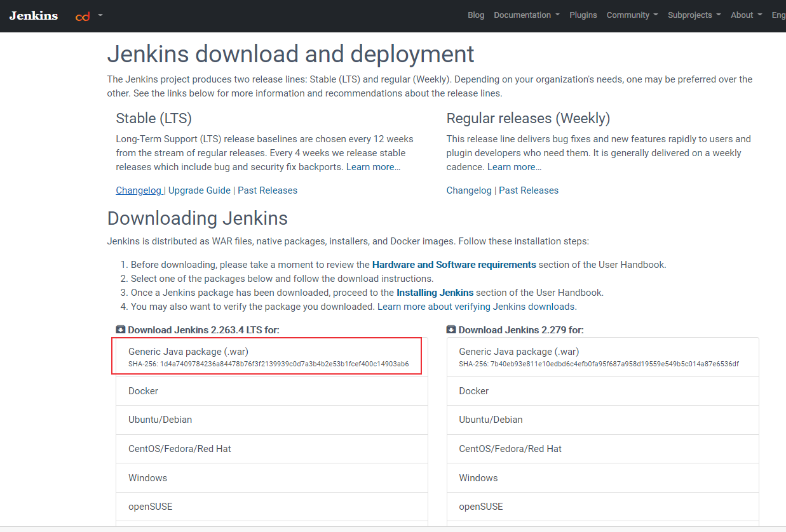Image resolution: width=786 pixels, height=532 pixels.
Task: Click the download icon beside Jenkins 2.263.4 LTS
Action: pos(121,329)
